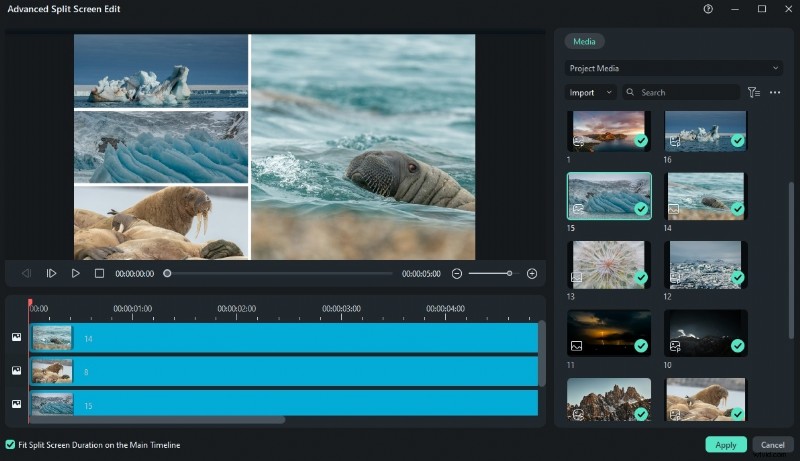Select media thumbnail 1 sunset landscape
800x461 pixels.
pos(609,131)
